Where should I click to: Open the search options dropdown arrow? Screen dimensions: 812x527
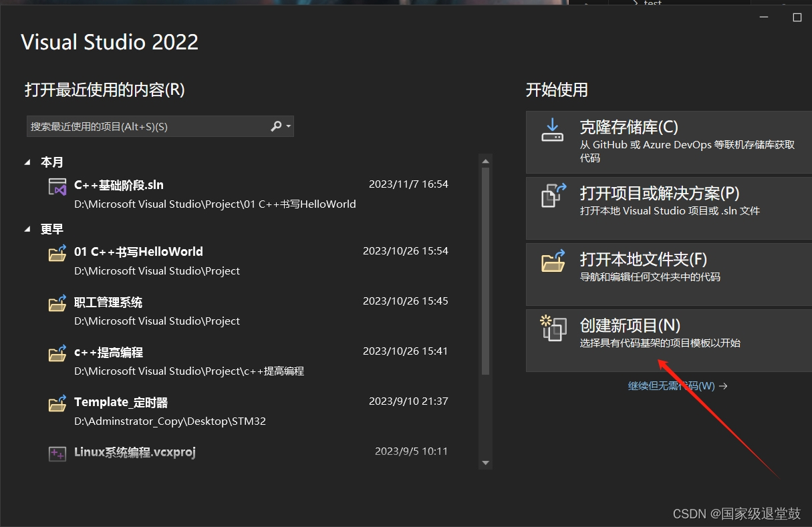288,126
